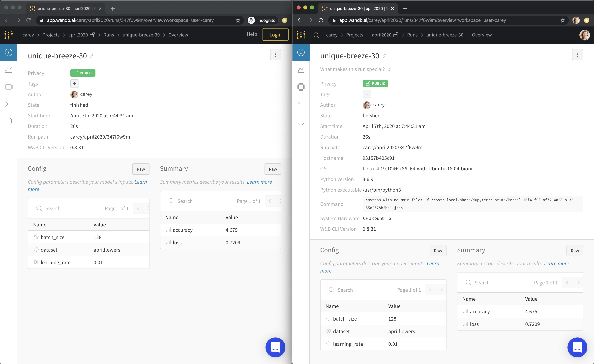Toggle april2020 project lock icon in left window
The width and height of the screenshot is (594, 364).
[x=92, y=35]
